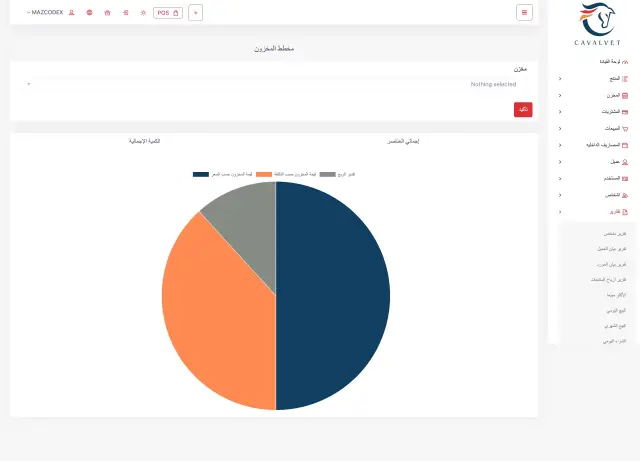This screenshot has width=640, height=461.
Task: Click the people (الشخص) sidebar icon
Action: [x=625, y=195]
